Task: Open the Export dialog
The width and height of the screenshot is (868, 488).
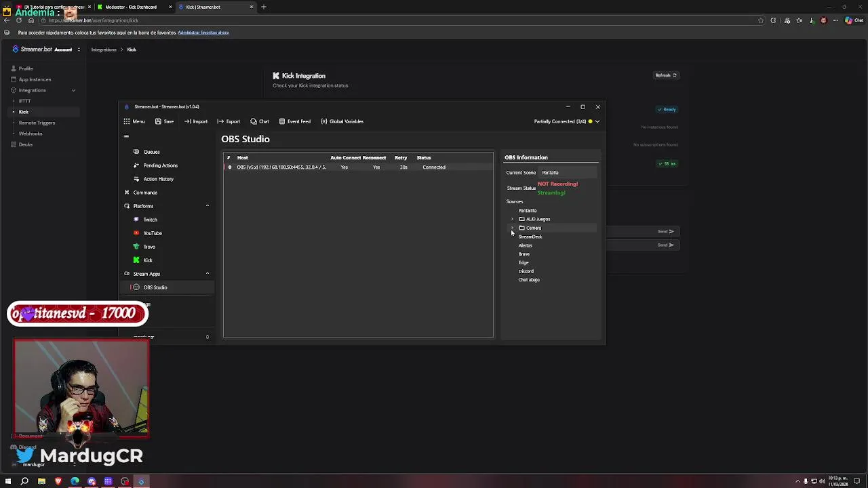Action: click(x=229, y=121)
